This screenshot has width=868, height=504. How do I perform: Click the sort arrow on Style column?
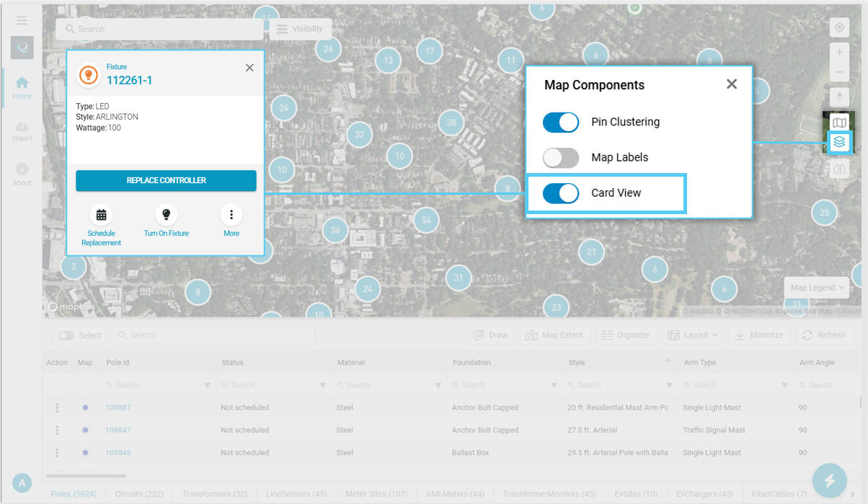pyautogui.click(x=668, y=362)
